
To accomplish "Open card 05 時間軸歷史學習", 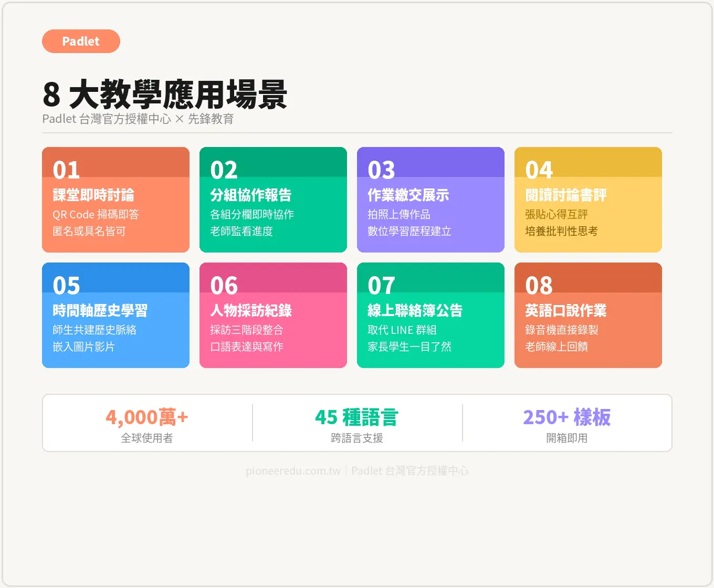I will coord(115,315).
